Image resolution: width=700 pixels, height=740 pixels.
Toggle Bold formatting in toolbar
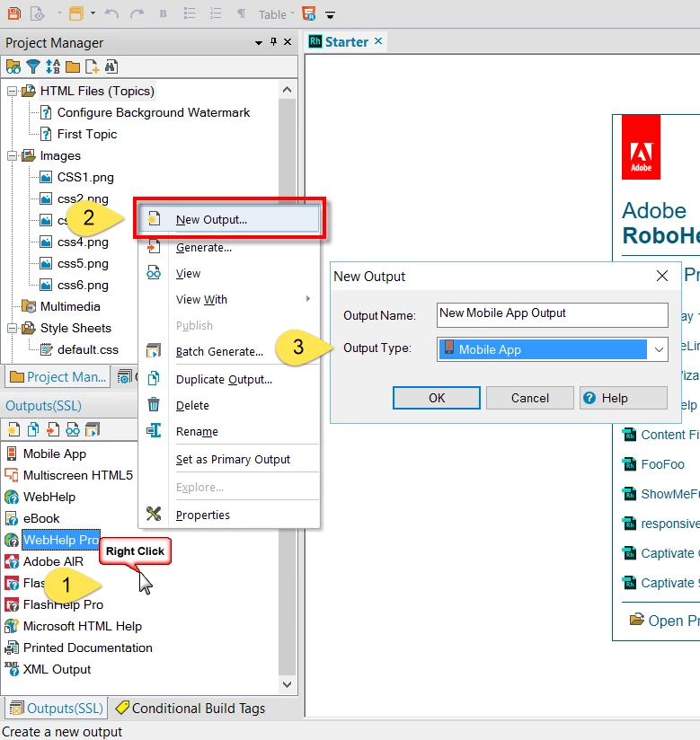[163, 13]
